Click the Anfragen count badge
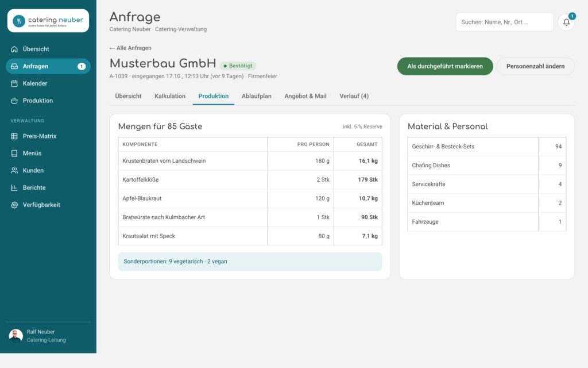This screenshot has width=588, height=368. [x=82, y=67]
